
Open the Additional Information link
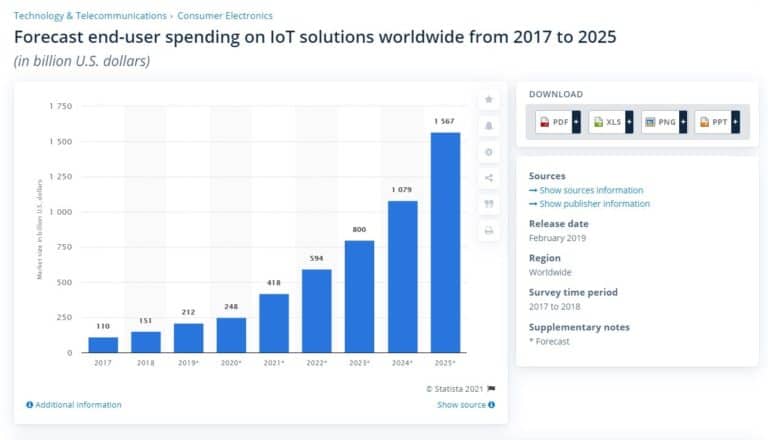78,405
